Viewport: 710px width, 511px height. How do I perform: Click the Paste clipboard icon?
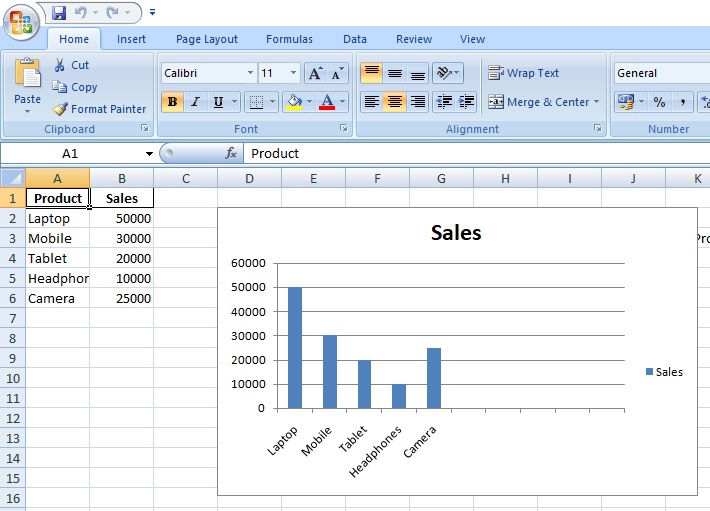(28, 73)
